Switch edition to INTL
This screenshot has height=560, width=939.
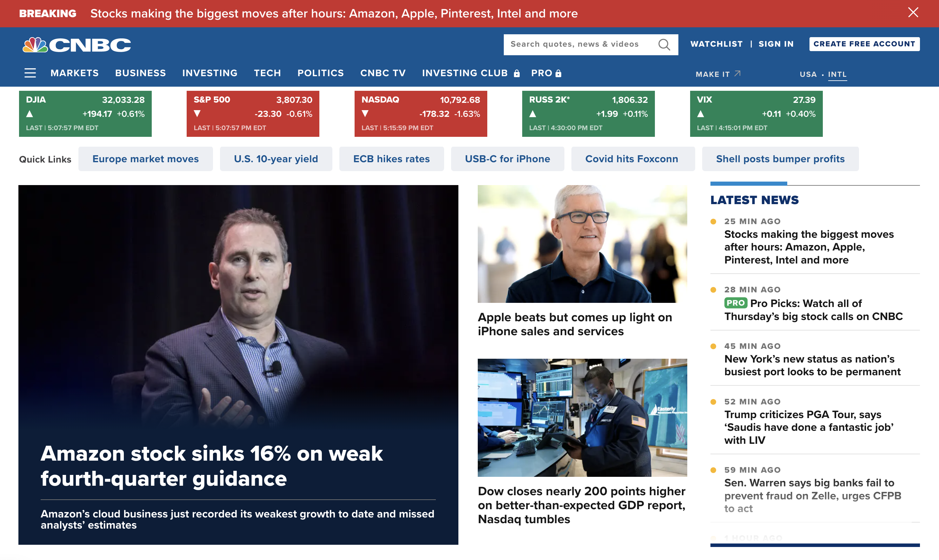(x=837, y=74)
